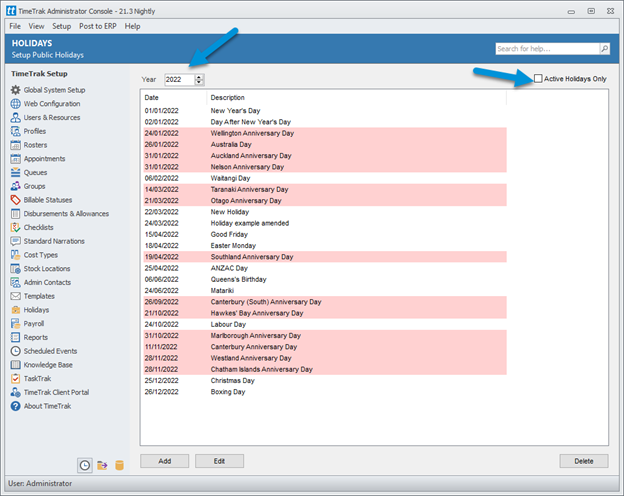
Task: Select Holiday example amended row
Action: (x=324, y=223)
